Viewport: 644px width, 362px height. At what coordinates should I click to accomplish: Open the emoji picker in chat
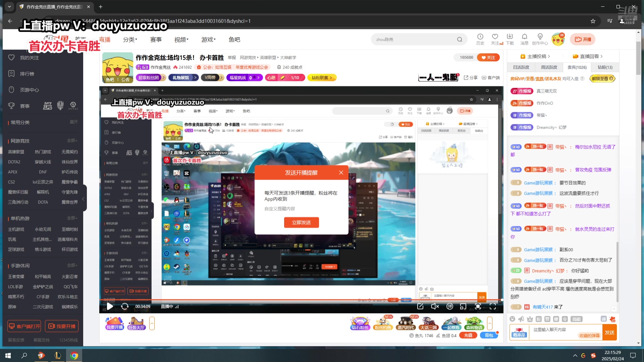512,319
